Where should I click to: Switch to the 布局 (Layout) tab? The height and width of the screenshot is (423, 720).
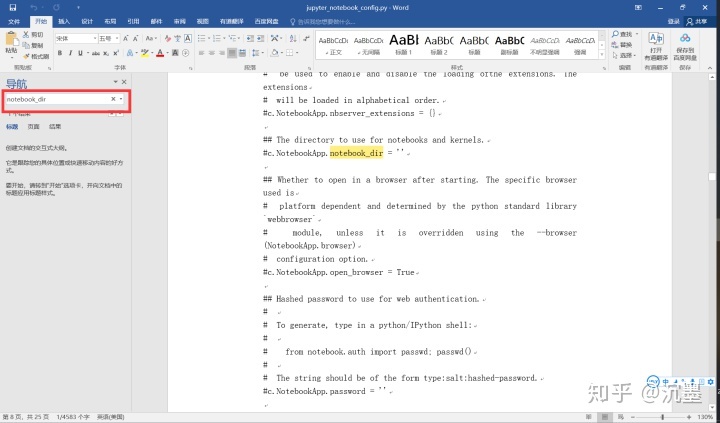(110, 22)
